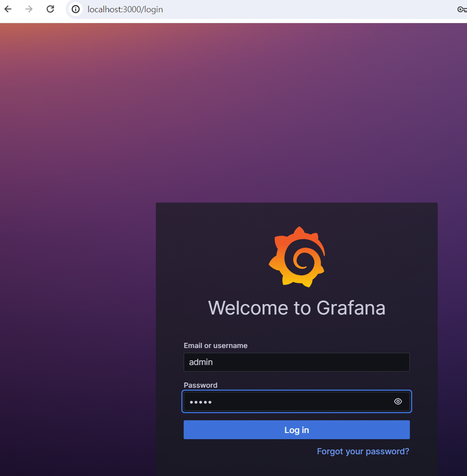Screen dimensions: 467x476
Task: Click the browser forward arrow
Action: 29,9
